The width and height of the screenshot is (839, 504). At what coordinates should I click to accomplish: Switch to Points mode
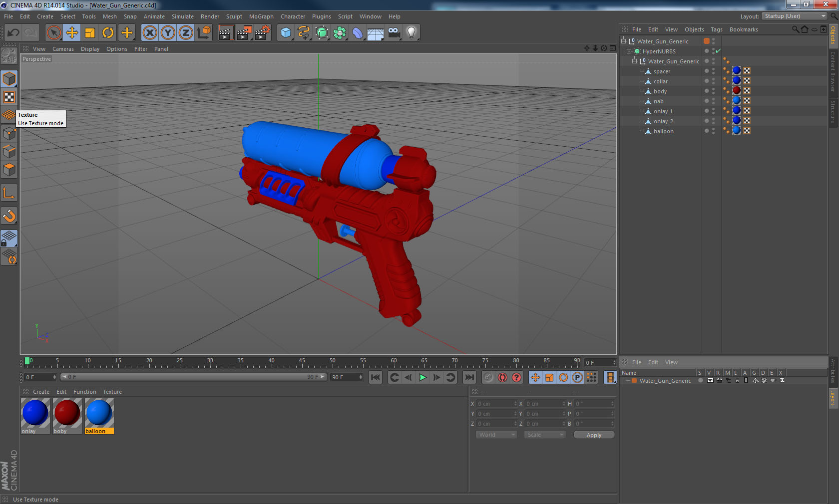point(9,133)
